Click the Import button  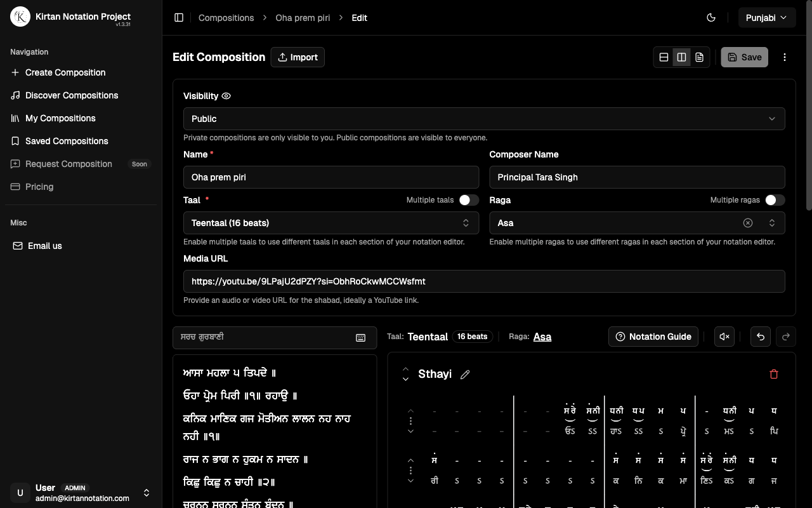(x=298, y=57)
